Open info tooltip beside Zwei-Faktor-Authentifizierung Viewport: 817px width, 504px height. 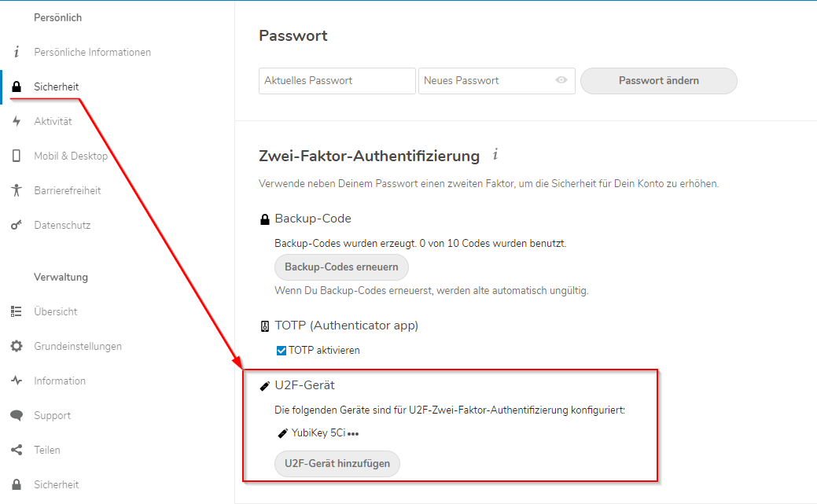click(495, 156)
